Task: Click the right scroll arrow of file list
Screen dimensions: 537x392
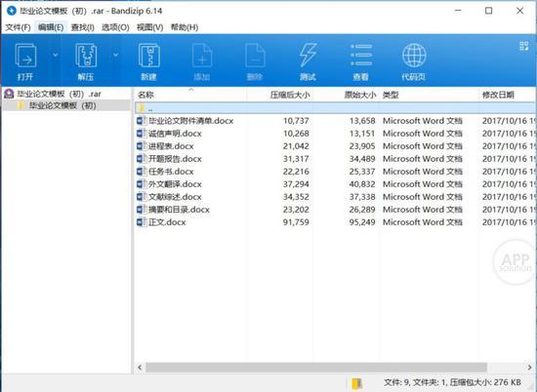Action: 529,368
